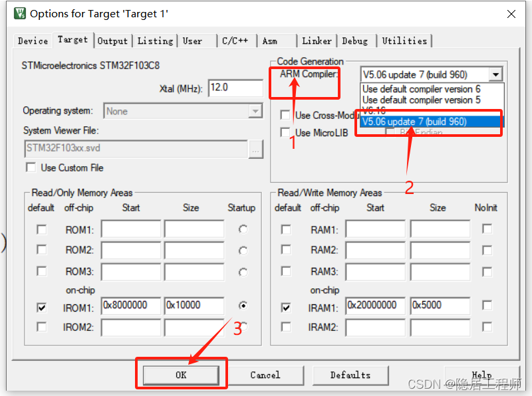
Task: Click the Help button
Action: [x=481, y=375]
